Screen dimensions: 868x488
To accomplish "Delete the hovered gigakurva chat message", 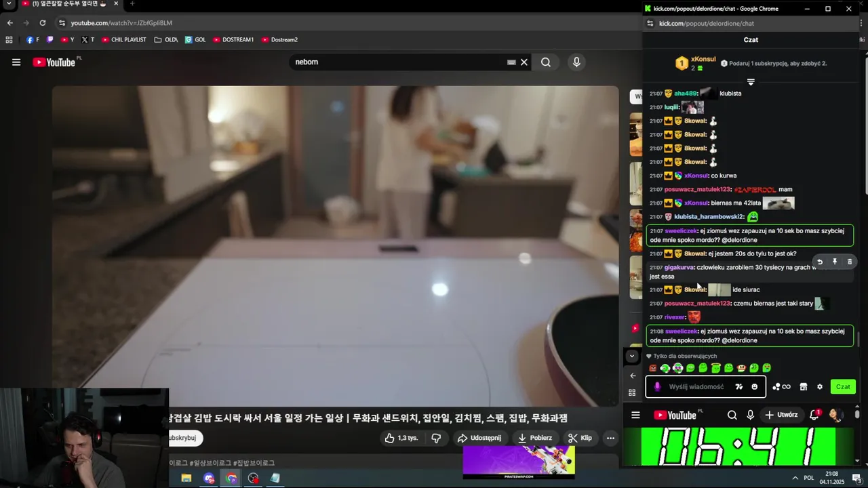I will point(850,262).
